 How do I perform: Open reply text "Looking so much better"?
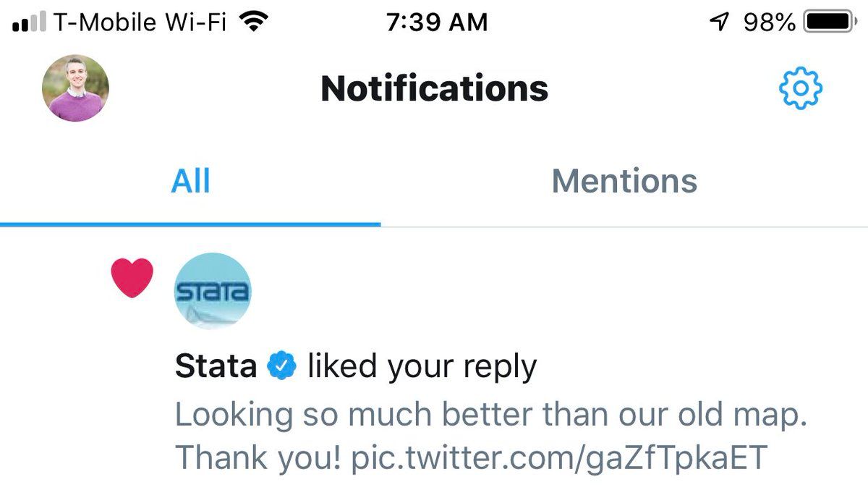pos(490,416)
